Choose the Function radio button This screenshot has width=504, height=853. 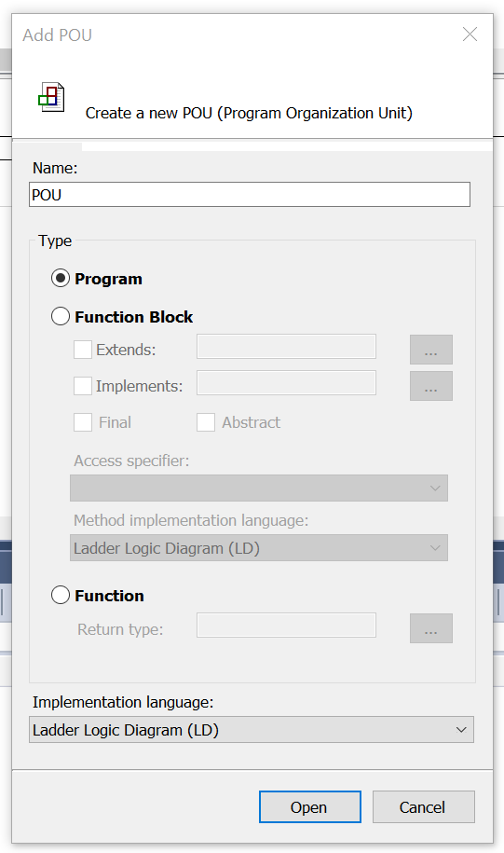pyautogui.click(x=61, y=595)
